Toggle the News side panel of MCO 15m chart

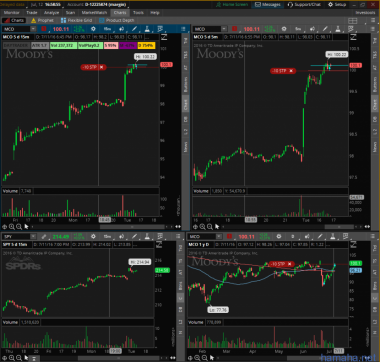coord(186,147)
